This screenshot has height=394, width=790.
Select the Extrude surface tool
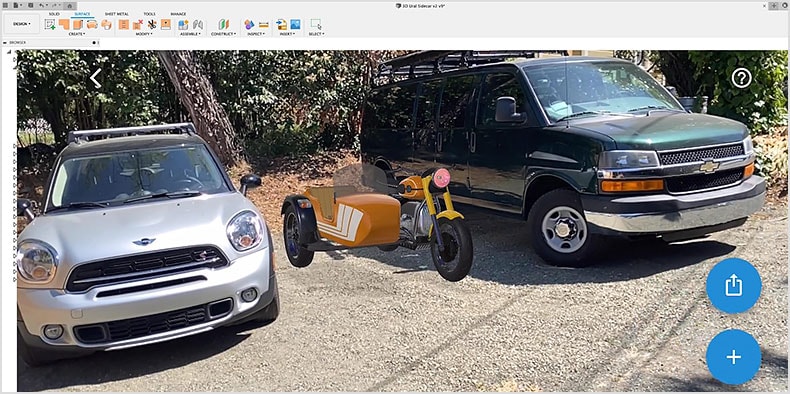pos(64,24)
